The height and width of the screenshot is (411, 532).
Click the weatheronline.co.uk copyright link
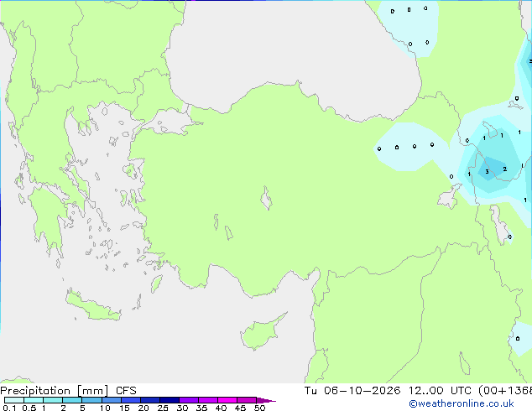[x=462, y=403]
